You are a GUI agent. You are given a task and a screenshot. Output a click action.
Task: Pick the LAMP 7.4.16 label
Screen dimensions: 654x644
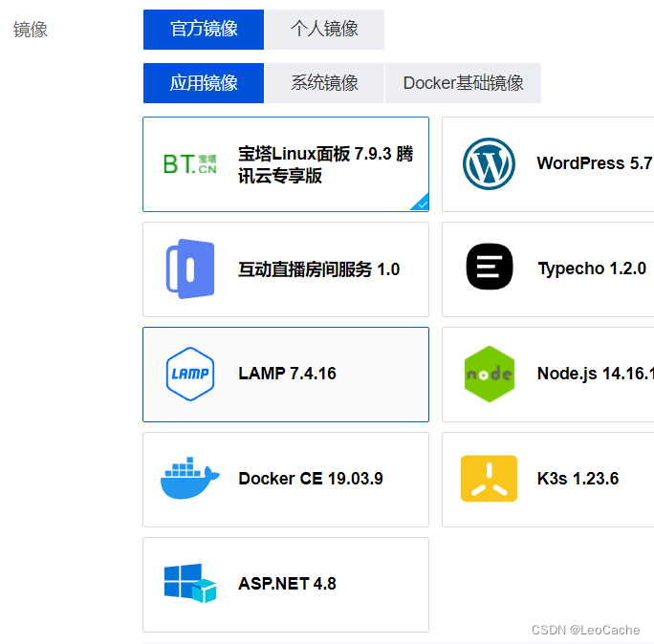pyautogui.click(x=287, y=374)
